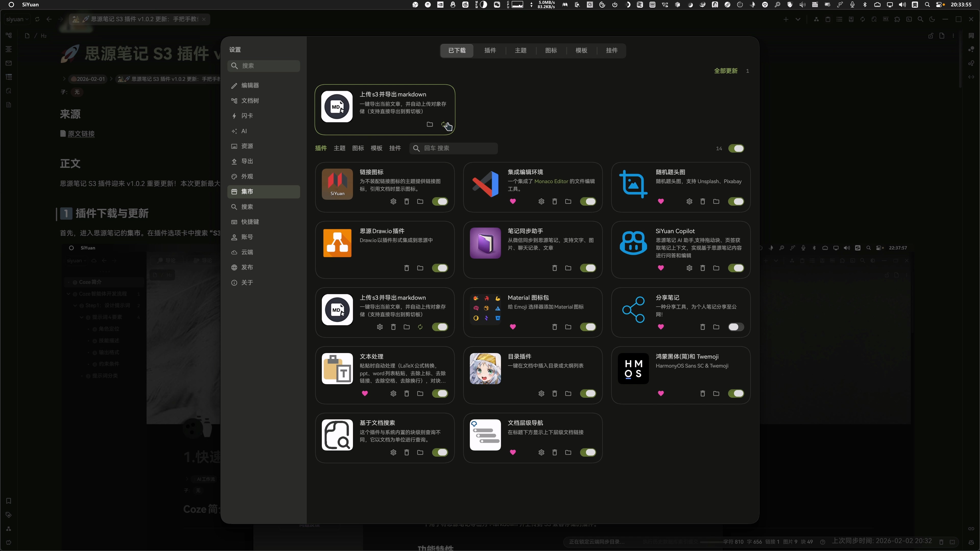Enable the 分享笔记 plugin toggle
The image size is (980, 551).
tap(736, 327)
